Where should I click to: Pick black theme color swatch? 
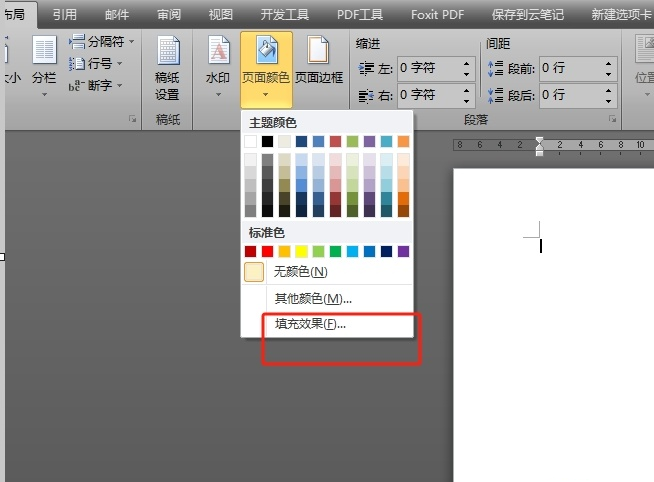267,141
